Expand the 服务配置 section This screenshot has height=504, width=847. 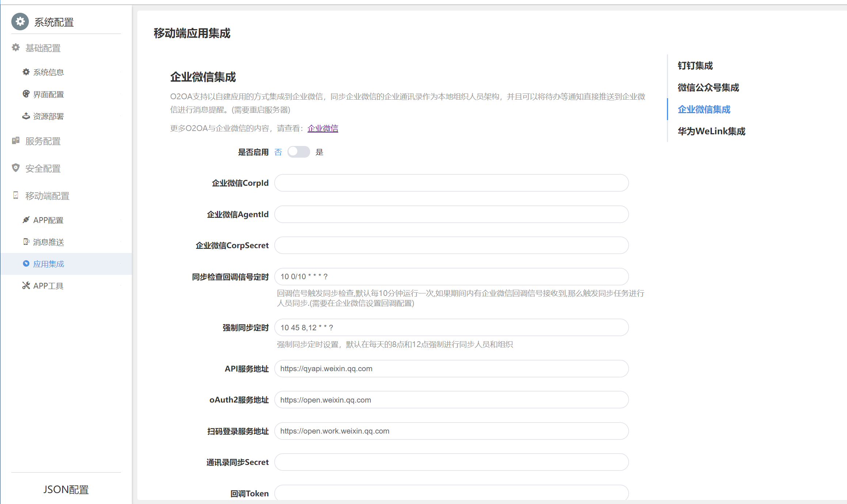(x=43, y=141)
